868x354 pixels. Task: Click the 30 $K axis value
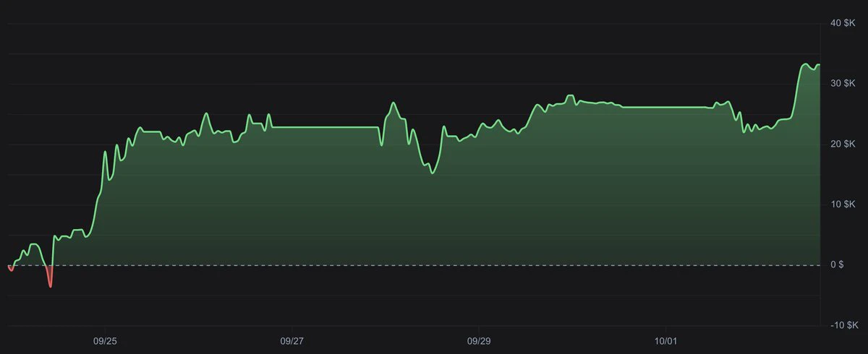(841, 84)
